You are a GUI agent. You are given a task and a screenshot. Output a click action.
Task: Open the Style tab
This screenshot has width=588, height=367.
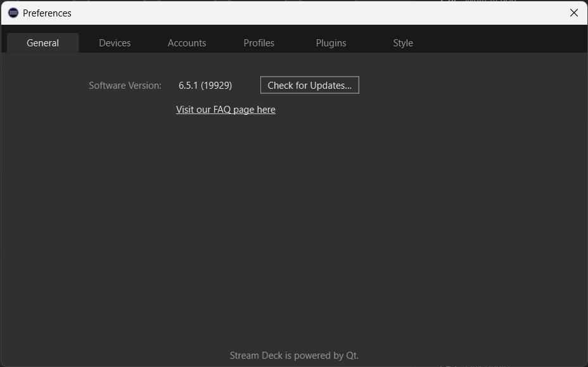point(402,43)
